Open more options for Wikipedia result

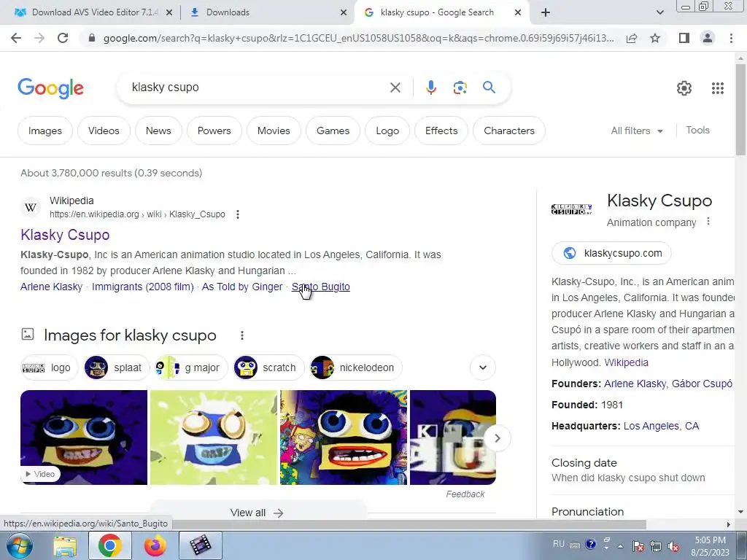pyautogui.click(x=238, y=214)
